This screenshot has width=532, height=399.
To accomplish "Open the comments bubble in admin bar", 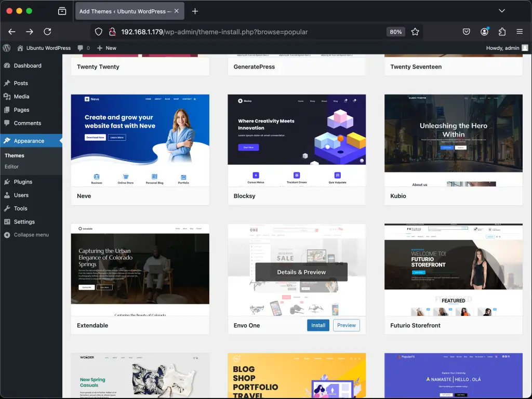I will click(83, 48).
